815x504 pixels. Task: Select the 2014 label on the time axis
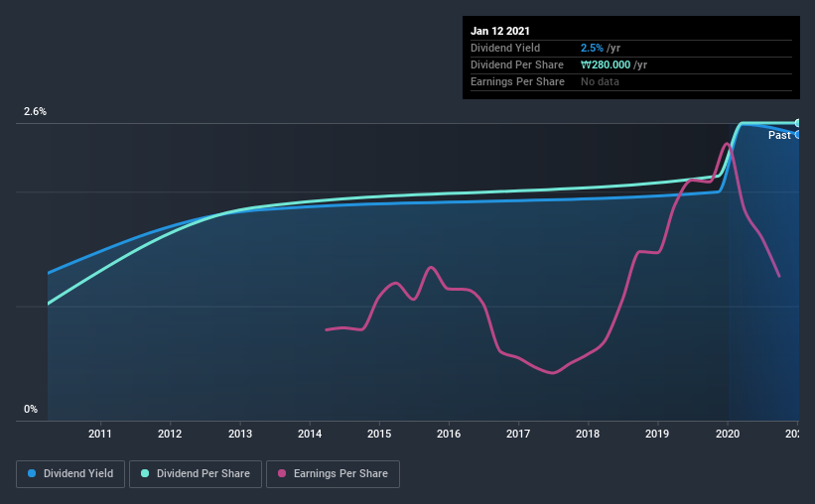(x=310, y=434)
